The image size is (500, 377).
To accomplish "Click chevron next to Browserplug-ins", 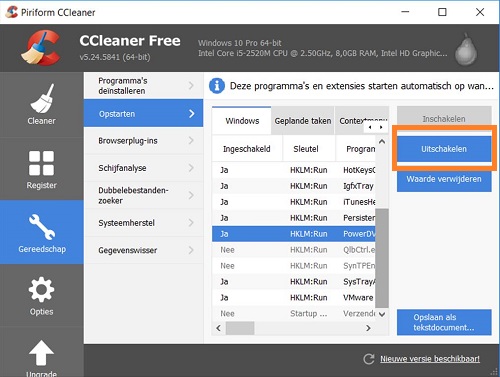I will click(x=191, y=141).
